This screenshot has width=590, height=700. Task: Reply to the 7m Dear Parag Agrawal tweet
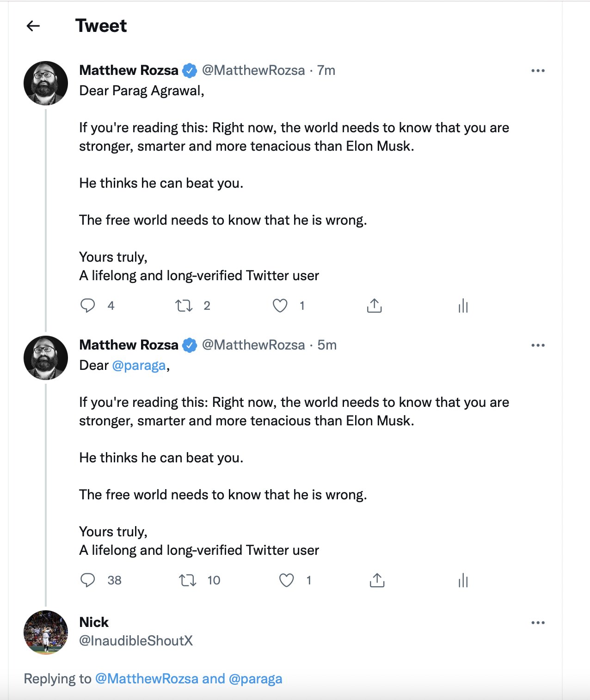tap(88, 306)
